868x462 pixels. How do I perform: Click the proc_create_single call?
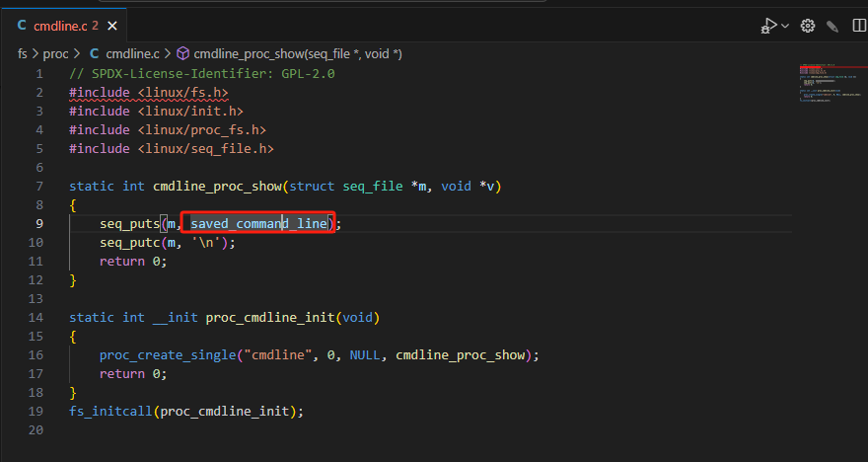[168, 355]
